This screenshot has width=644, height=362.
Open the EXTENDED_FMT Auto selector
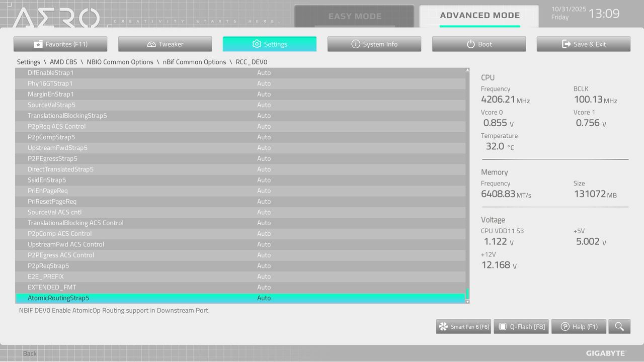pyautogui.click(x=264, y=287)
